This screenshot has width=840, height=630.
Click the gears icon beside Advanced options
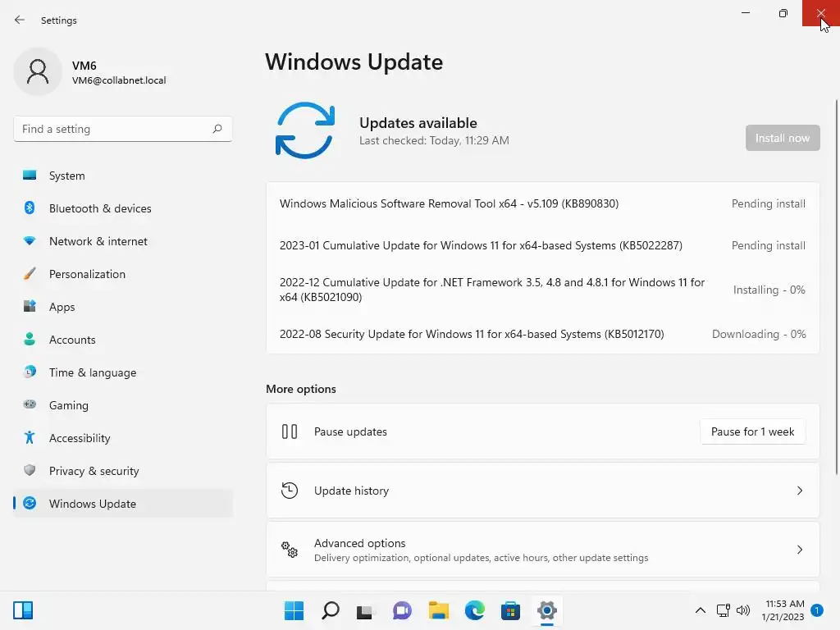click(x=290, y=549)
